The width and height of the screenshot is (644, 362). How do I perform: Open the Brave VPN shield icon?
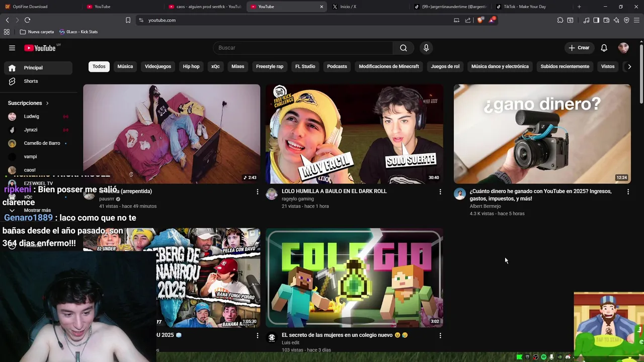pos(626,20)
